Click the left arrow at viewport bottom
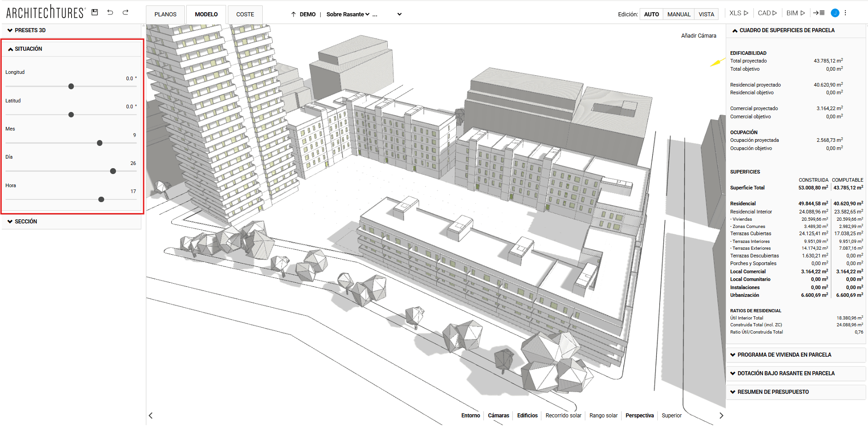 coord(151,416)
